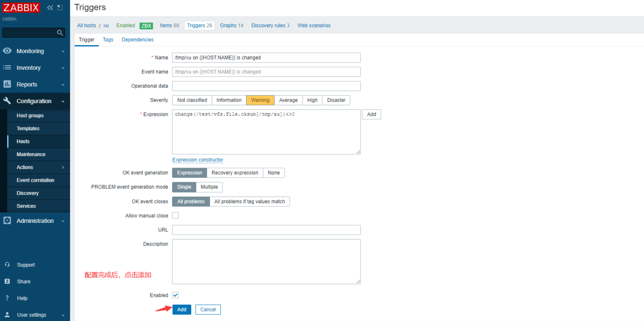Toggle Allow manual close checkbox
The image size is (644, 321).
point(176,215)
